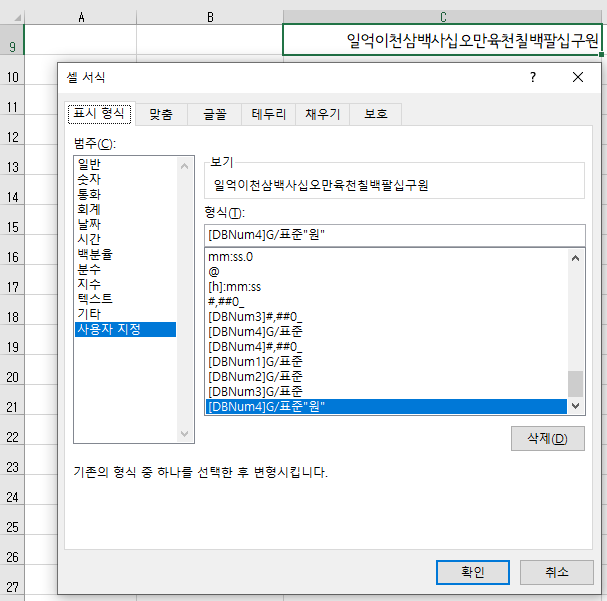Select the 표시 형식 tab
Image resolution: width=607 pixels, height=601 pixels.
coord(99,114)
